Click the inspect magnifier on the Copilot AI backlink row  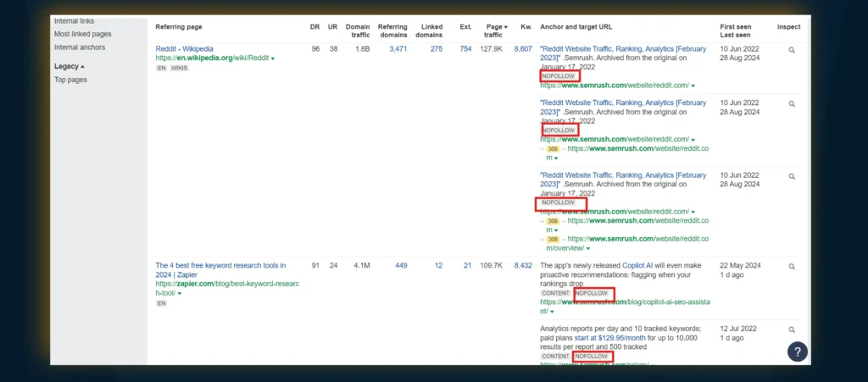coord(792,266)
